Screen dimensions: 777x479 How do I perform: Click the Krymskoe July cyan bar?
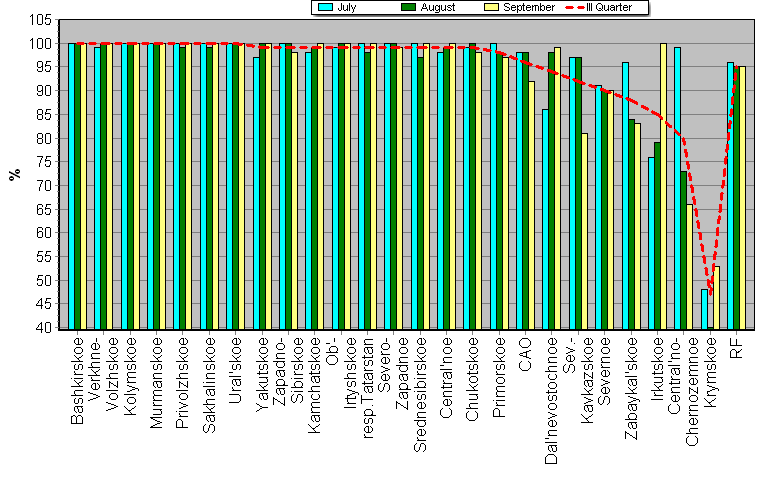pos(704,309)
